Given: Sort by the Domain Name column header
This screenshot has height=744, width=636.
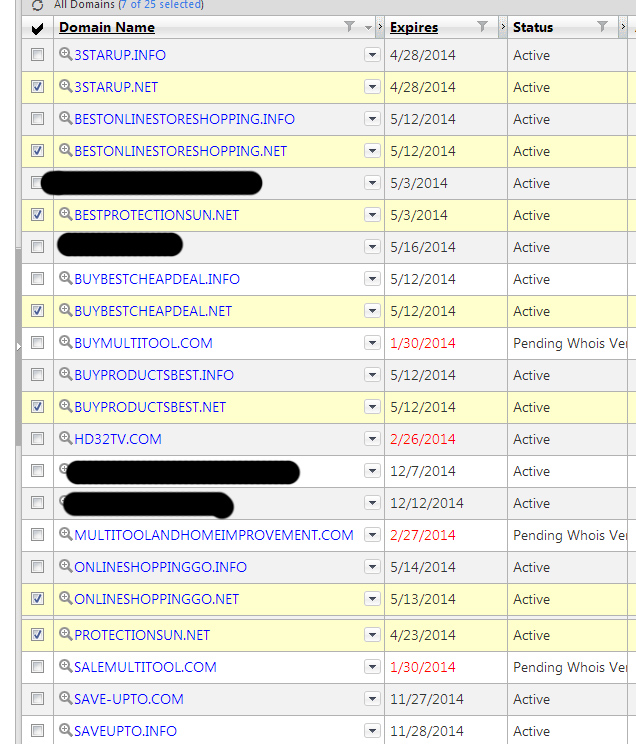Looking at the screenshot, I should [x=107, y=28].
